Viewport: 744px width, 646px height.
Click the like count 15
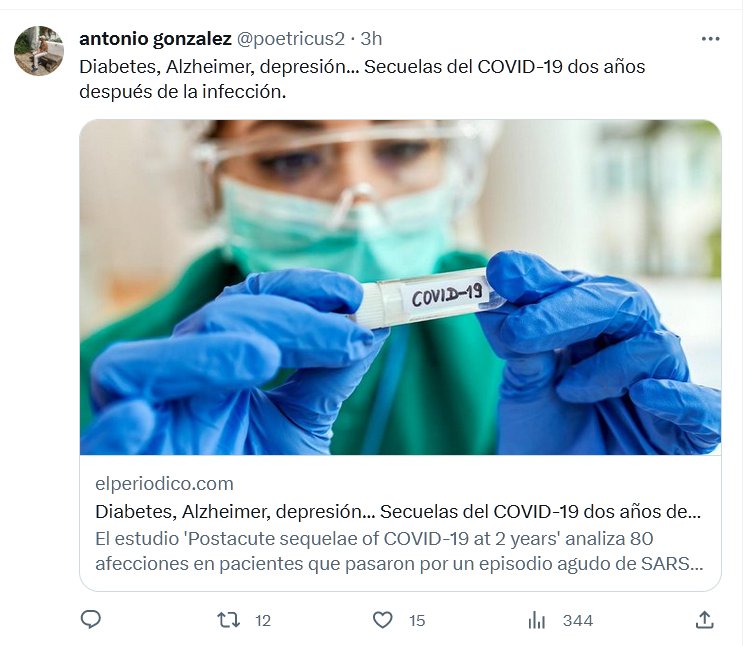(x=417, y=621)
